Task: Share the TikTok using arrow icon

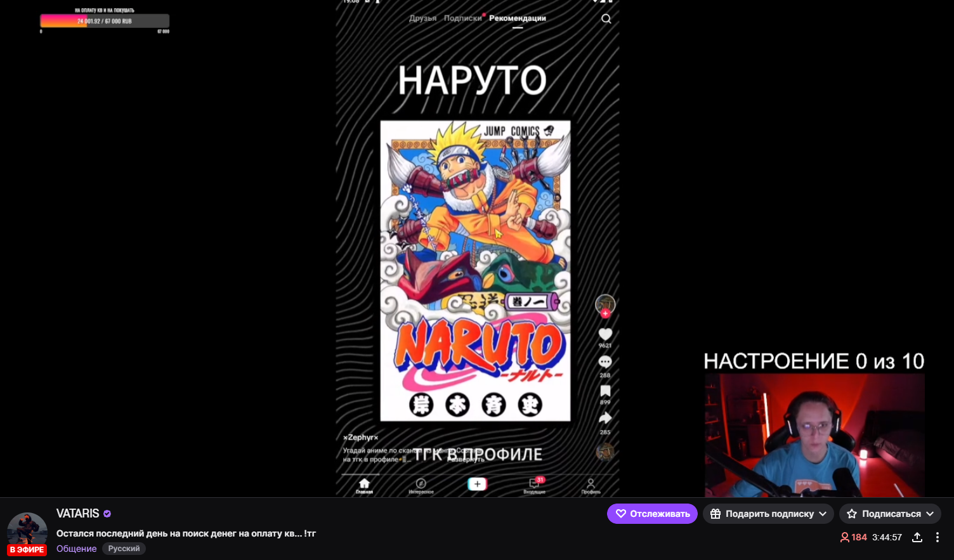Action: tap(605, 418)
